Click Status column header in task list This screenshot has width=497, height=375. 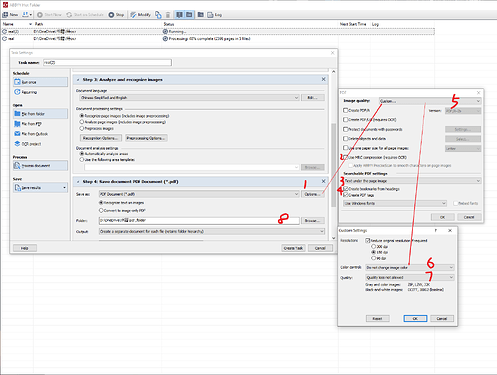[x=169, y=24]
